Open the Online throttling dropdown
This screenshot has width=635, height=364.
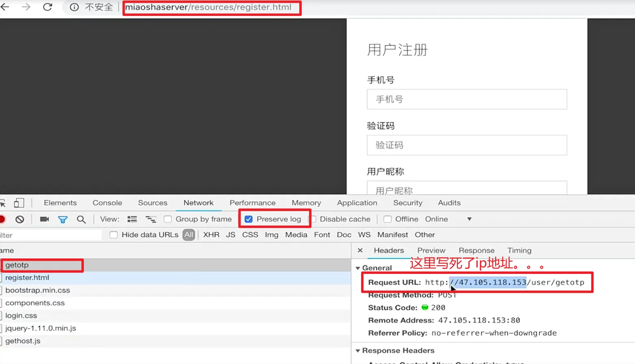448,219
